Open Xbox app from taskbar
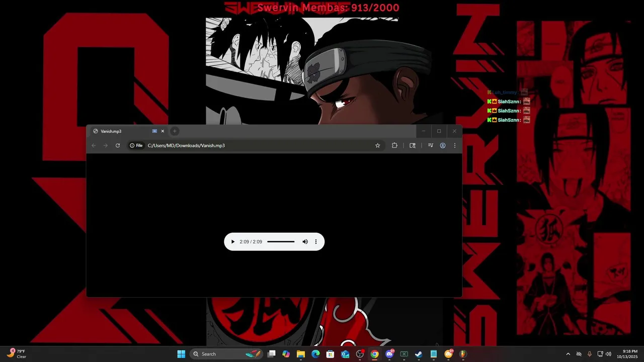This screenshot has height=362, width=644. pyautogui.click(x=404, y=354)
